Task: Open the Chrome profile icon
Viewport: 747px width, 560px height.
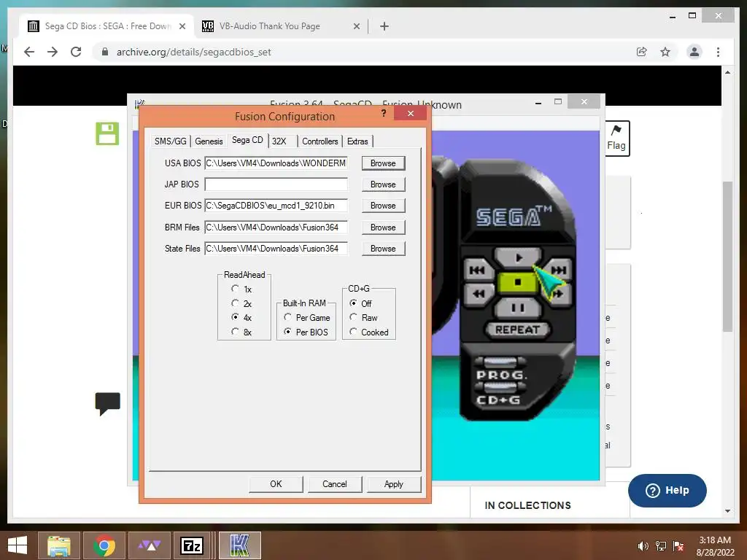Action: [x=694, y=52]
